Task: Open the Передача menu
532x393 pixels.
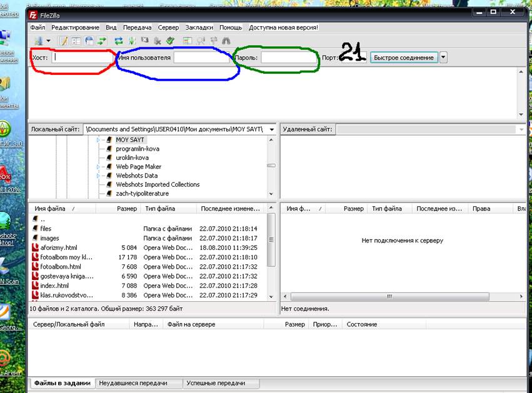Action: [x=137, y=27]
